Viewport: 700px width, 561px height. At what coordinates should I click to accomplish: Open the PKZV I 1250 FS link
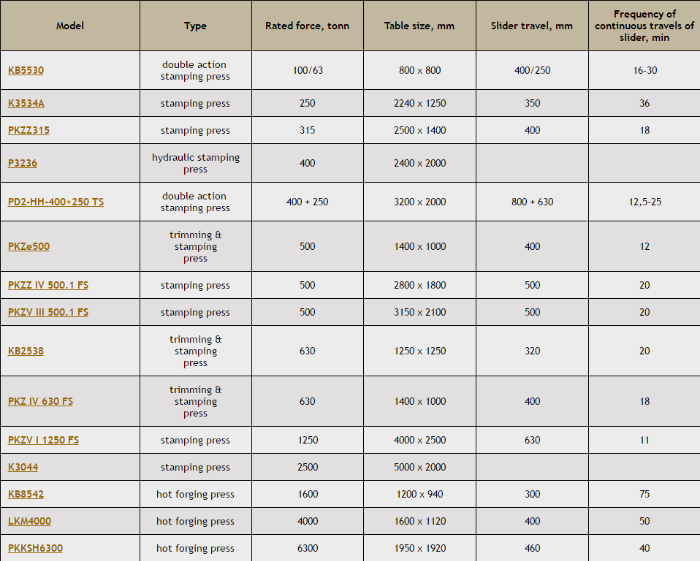click(x=43, y=440)
